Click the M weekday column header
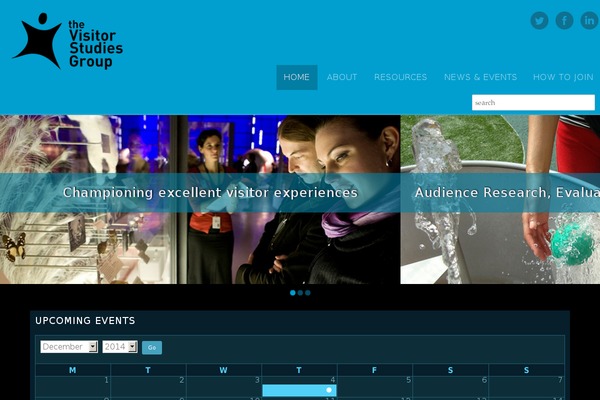 [73, 370]
